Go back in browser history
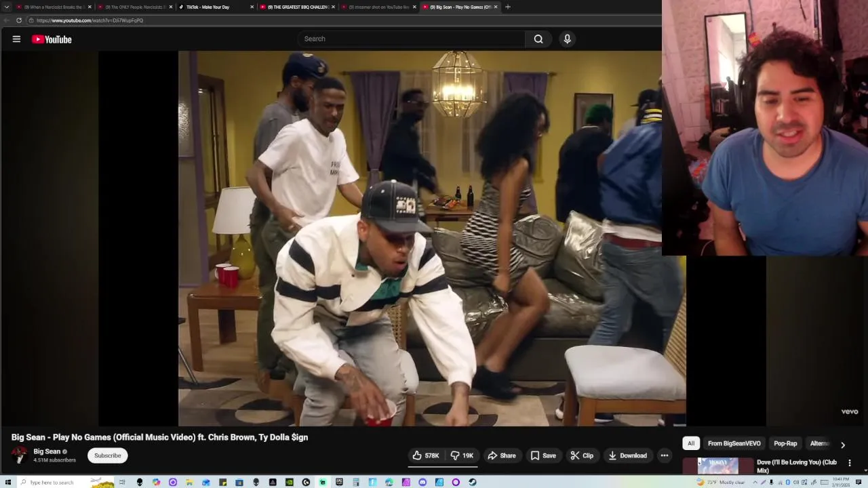 (x=6, y=20)
